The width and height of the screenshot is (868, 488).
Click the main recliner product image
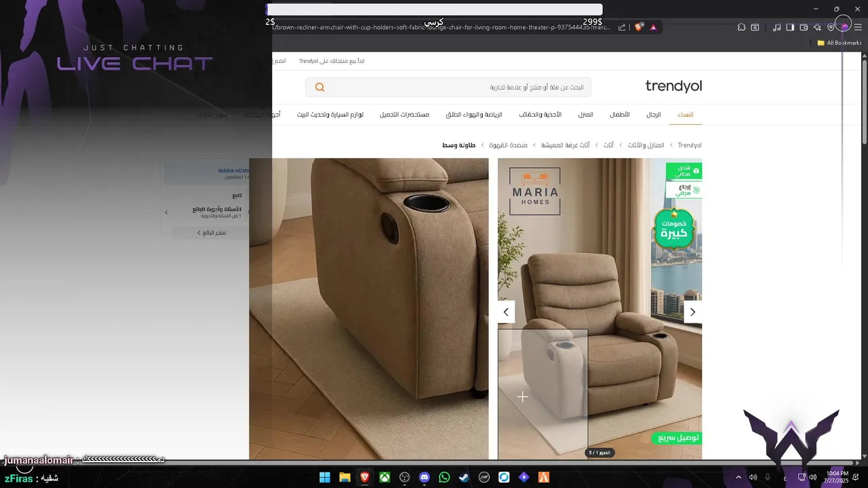click(x=599, y=309)
